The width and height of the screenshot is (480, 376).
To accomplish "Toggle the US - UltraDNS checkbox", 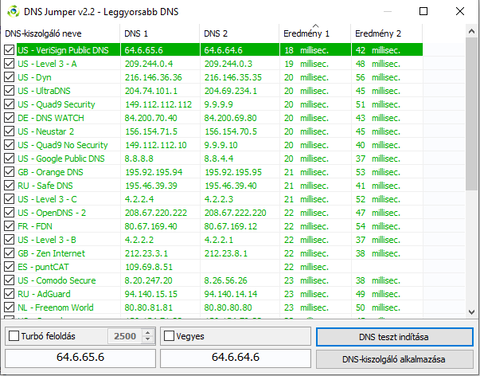I will [x=9, y=91].
